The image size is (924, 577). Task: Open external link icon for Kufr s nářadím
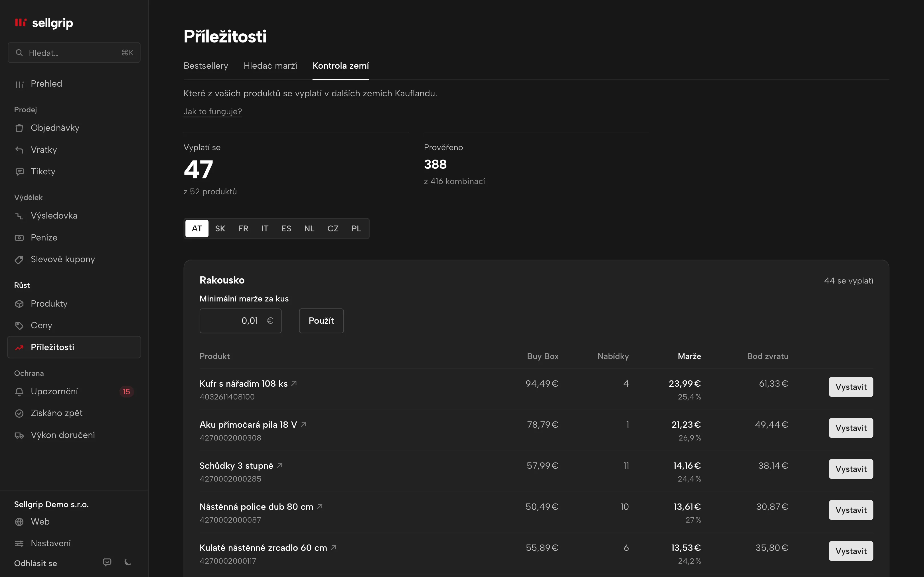click(x=294, y=384)
